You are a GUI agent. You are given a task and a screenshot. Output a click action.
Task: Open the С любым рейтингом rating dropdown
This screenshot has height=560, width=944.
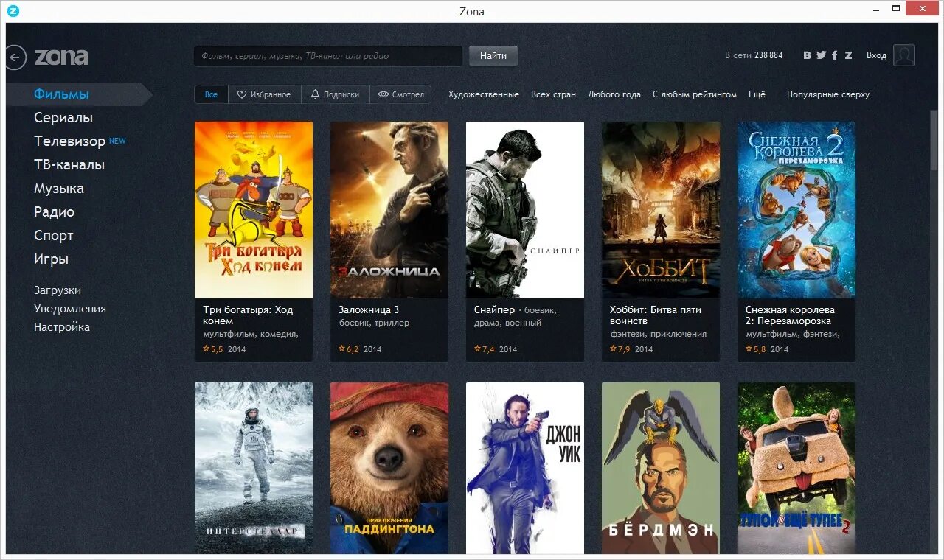point(695,94)
